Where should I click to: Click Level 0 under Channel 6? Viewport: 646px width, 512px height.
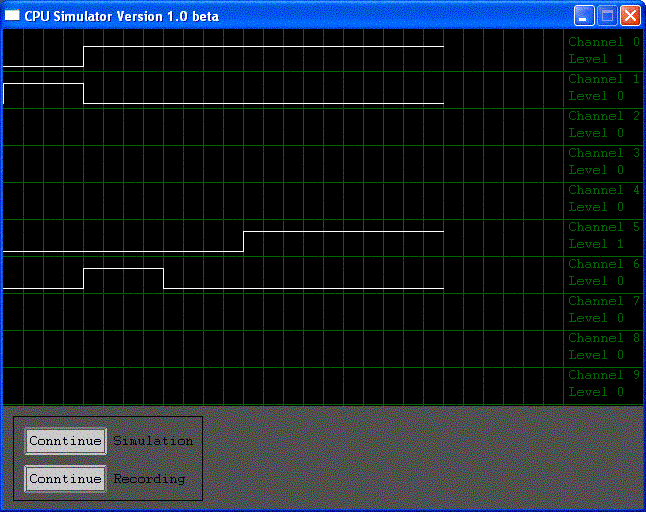pos(596,281)
